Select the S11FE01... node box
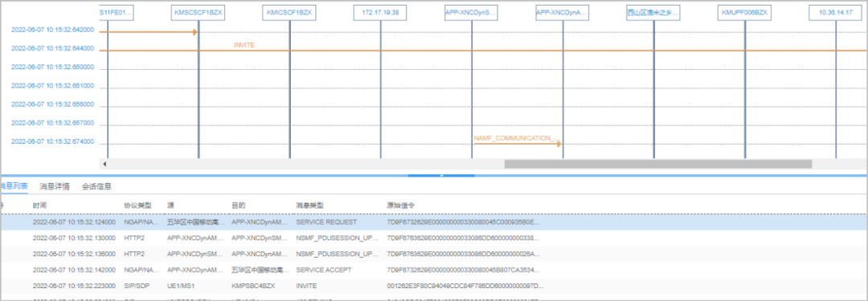The image size is (868, 301). (117, 13)
